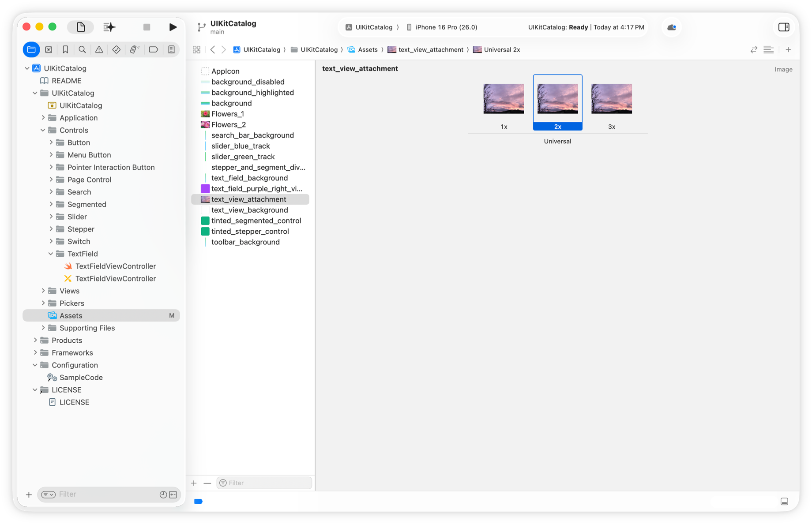812x524 pixels.
Task: Click the back navigation arrow
Action: pos(212,49)
